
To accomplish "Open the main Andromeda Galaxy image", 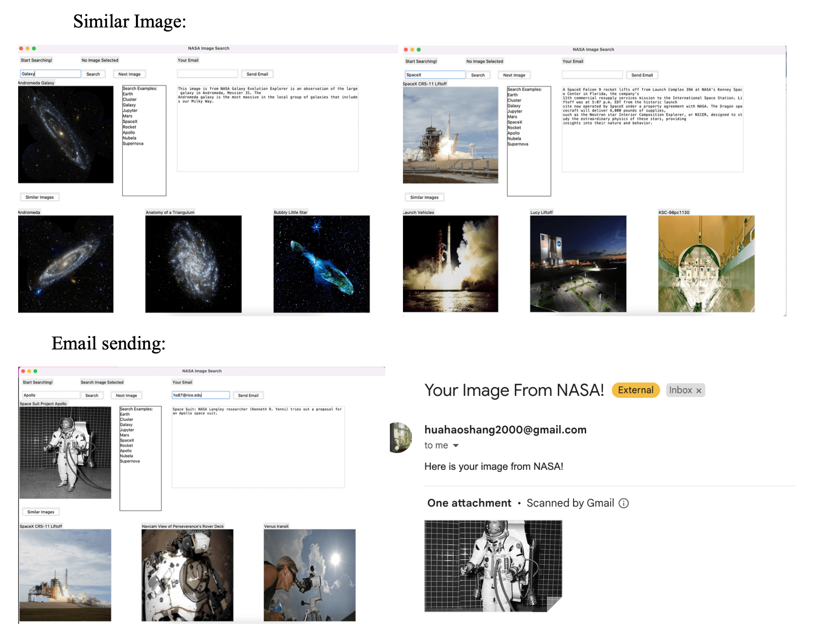I will [x=66, y=135].
